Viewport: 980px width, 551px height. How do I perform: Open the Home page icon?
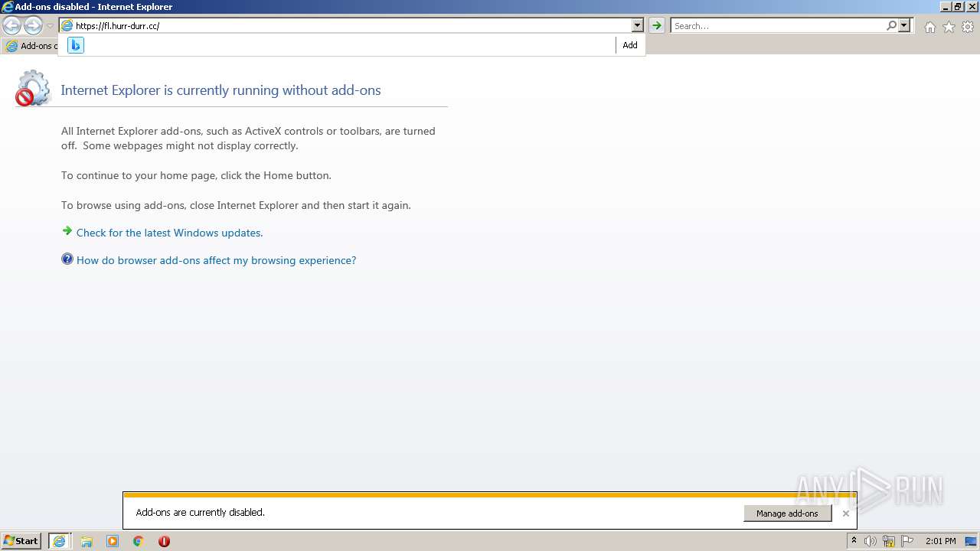(929, 27)
